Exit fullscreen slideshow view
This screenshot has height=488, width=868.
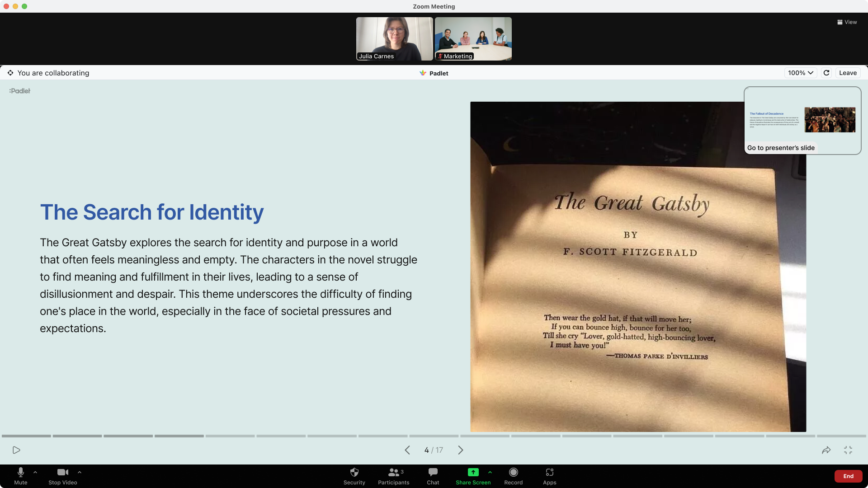pos(848,450)
